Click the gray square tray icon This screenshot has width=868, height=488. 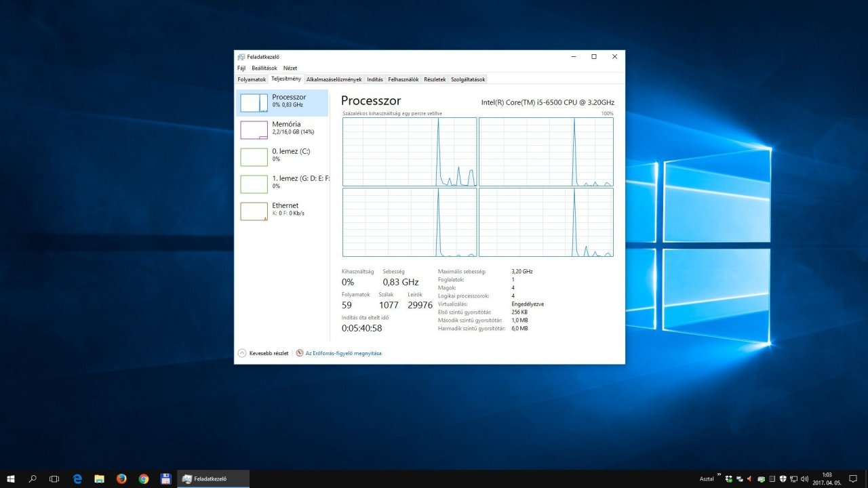[x=772, y=479]
